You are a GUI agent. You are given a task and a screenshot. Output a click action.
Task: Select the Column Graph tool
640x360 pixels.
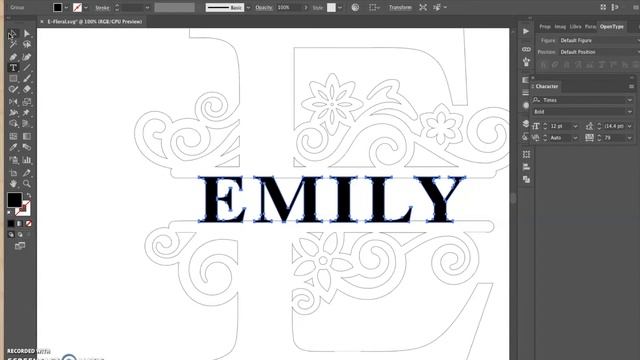[x=27, y=160]
